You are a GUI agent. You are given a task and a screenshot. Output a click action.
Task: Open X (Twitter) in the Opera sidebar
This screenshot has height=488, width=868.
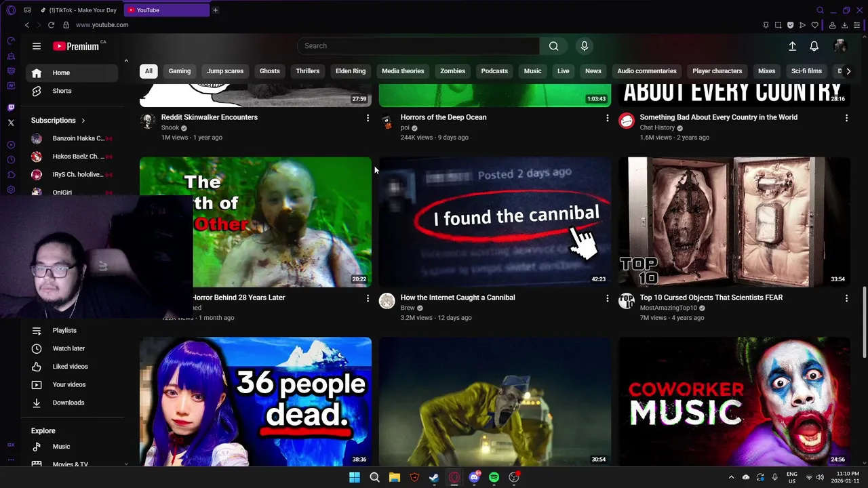(x=11, y=123)
